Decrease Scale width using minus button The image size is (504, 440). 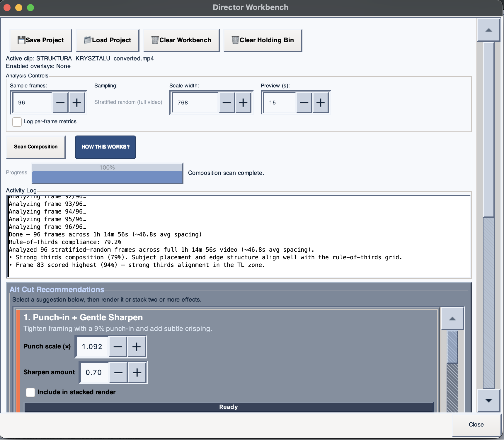pyautogui.click(x=227, y=103)
